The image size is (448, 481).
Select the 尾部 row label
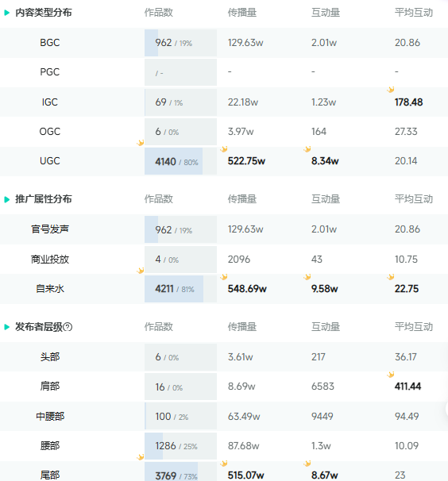tap(50, 475)
